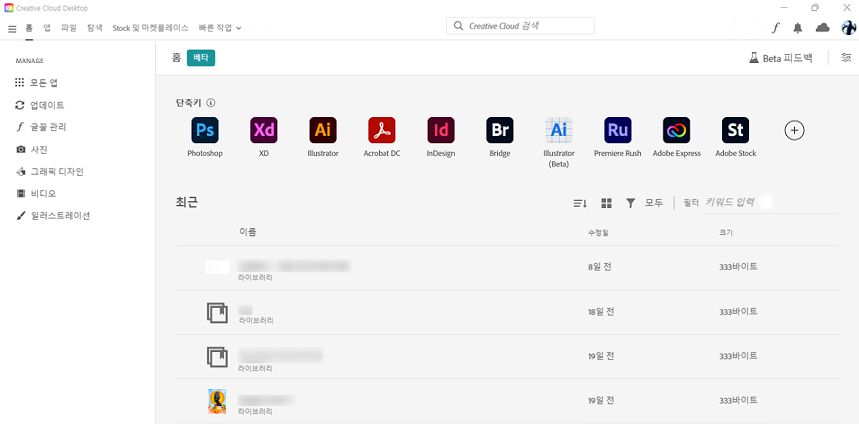Open Stock 및 마켓플레이스 tab
Screen dimensions: 859x424
[150, 28]
